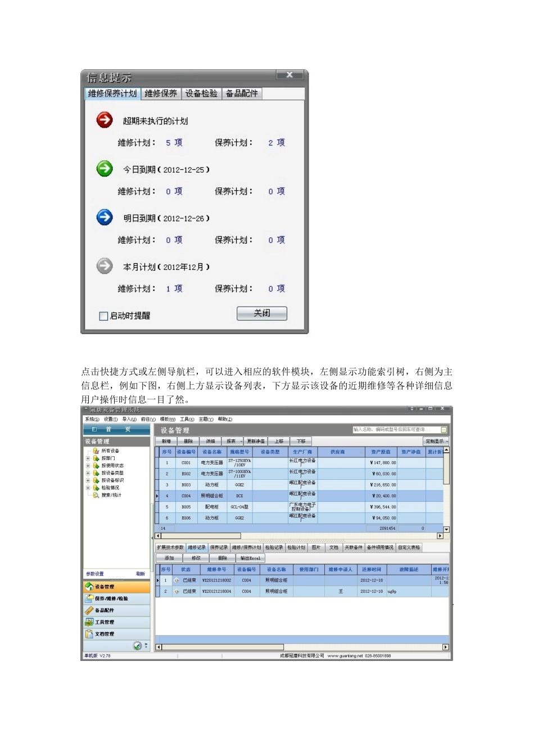
Task: Click the 工具管理 module icon
Action: 89,622
